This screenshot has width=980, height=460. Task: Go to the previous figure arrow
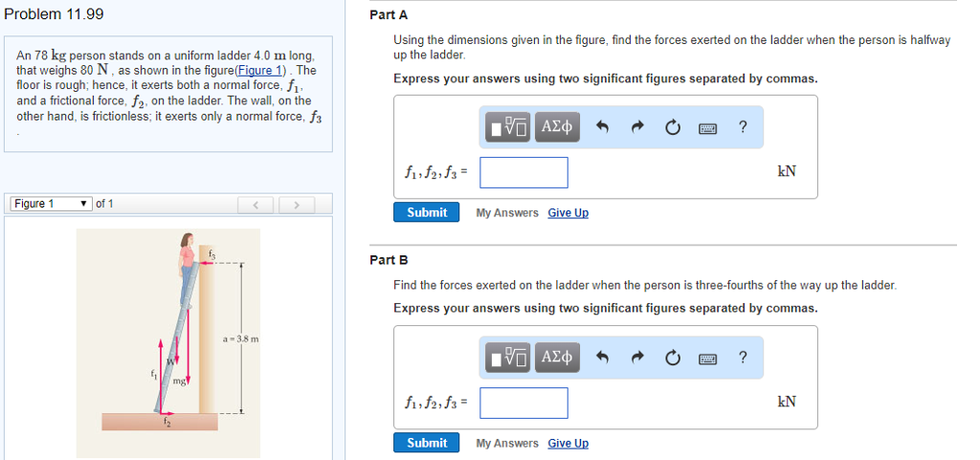256,204
